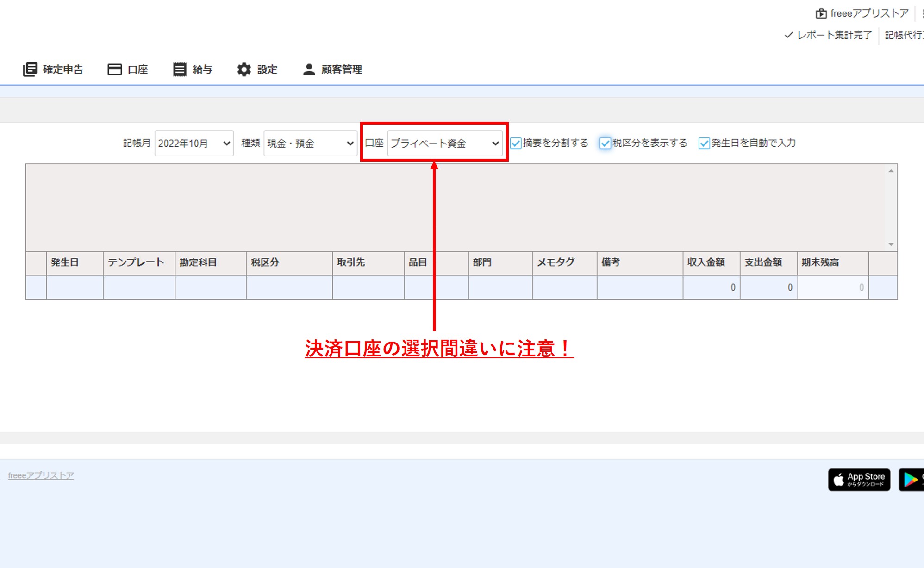Open the 確定申告 menu
Screen dimensions: 924x568
[53, 69]
